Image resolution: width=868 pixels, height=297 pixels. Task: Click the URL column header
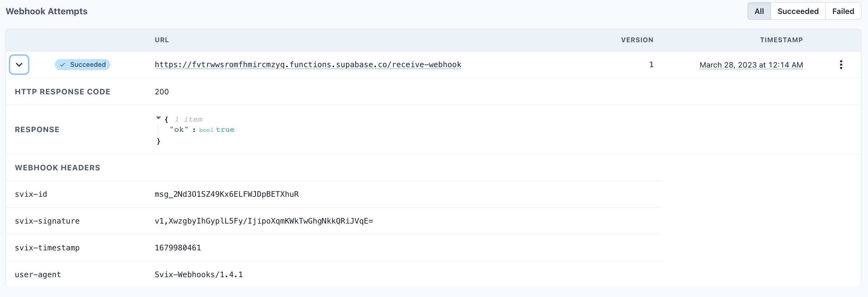click(162, 40)
